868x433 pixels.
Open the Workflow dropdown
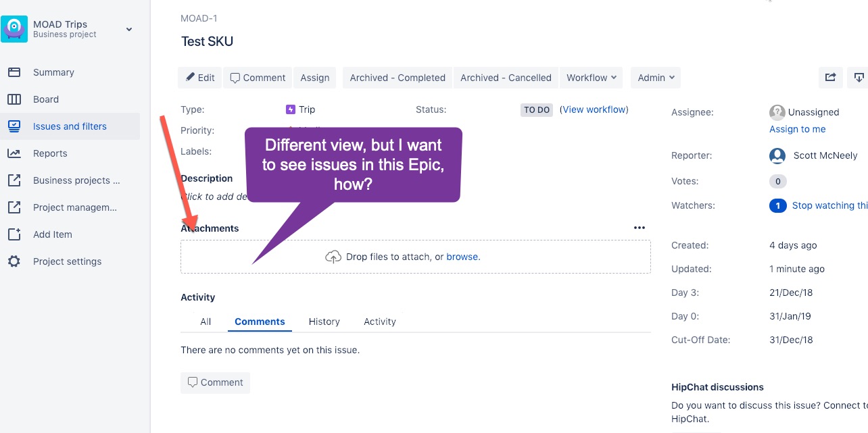pos(591,77)
